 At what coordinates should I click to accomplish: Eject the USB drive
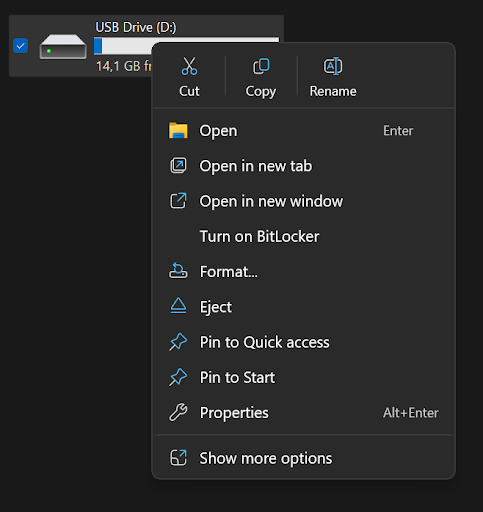click(304, 307)
